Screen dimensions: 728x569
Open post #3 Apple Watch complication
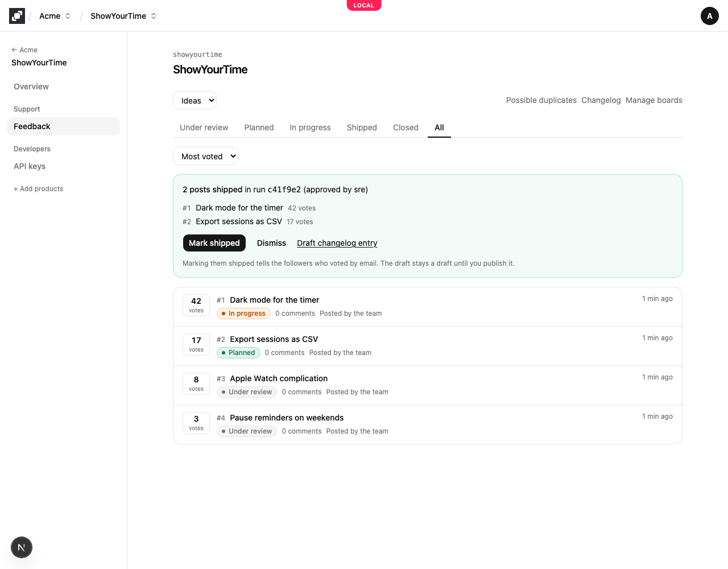(279, 378)
